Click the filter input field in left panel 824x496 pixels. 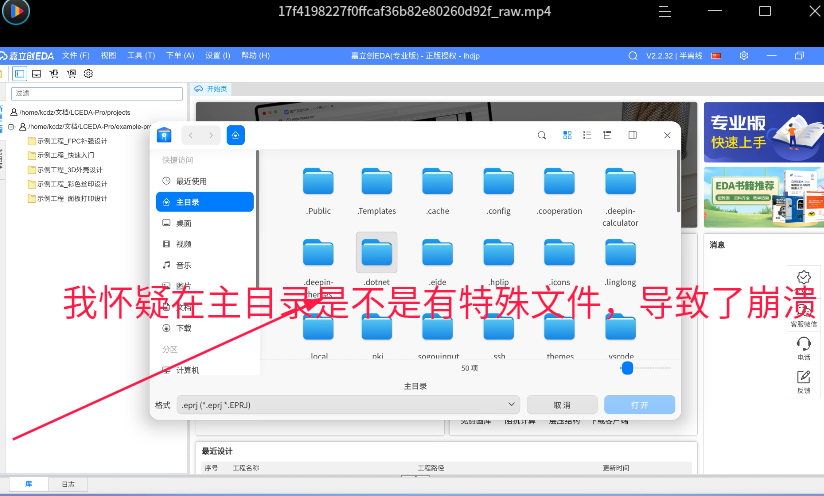click(97, 94)
